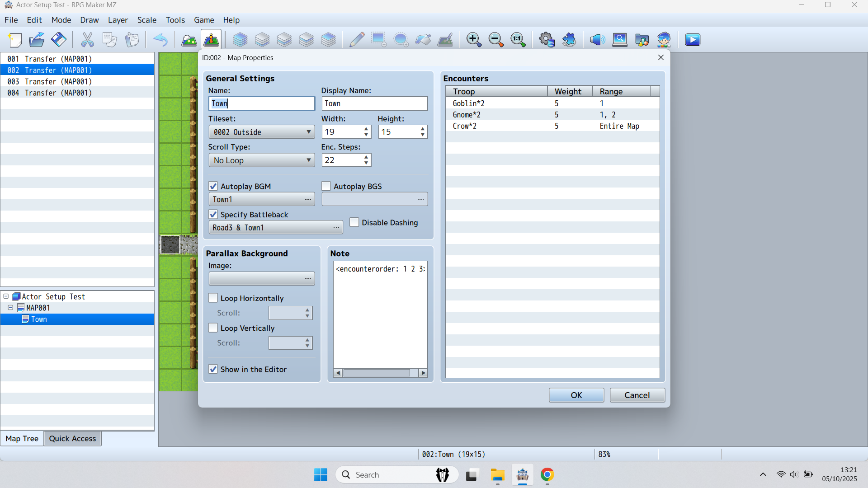Toggle Show in the Editor checkbox

coord(213,369)
